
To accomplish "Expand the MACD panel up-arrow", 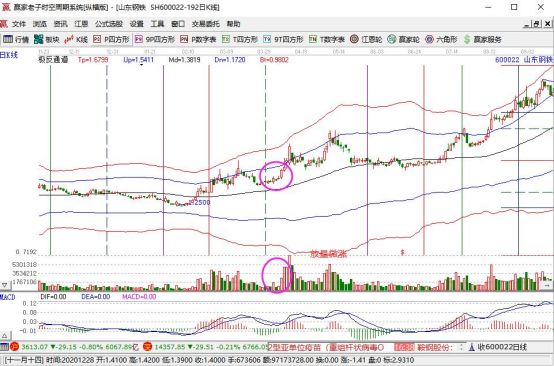I will pyautogui.click(x=5, y=335).
